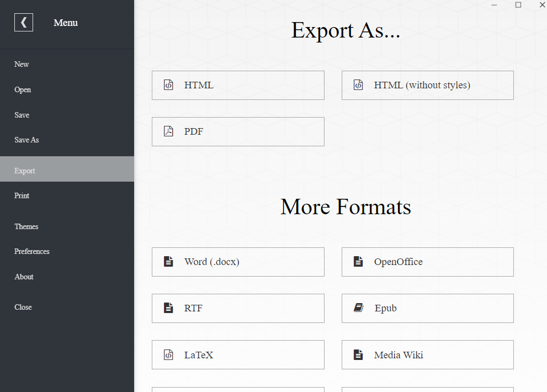This screenshot has width=547, height=392.
Task: Export the document as PDF
Action: 238,131
